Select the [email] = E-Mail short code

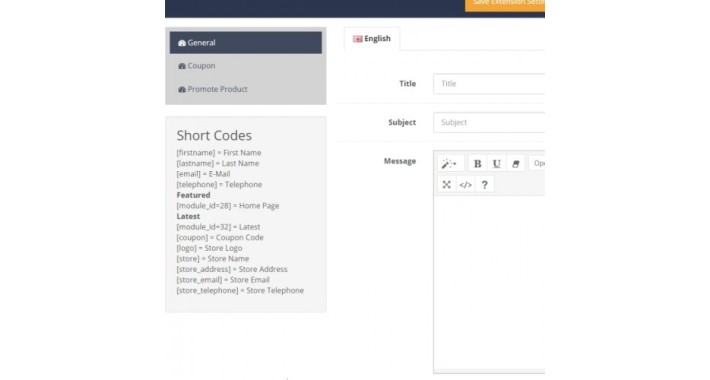coord(203,174)
